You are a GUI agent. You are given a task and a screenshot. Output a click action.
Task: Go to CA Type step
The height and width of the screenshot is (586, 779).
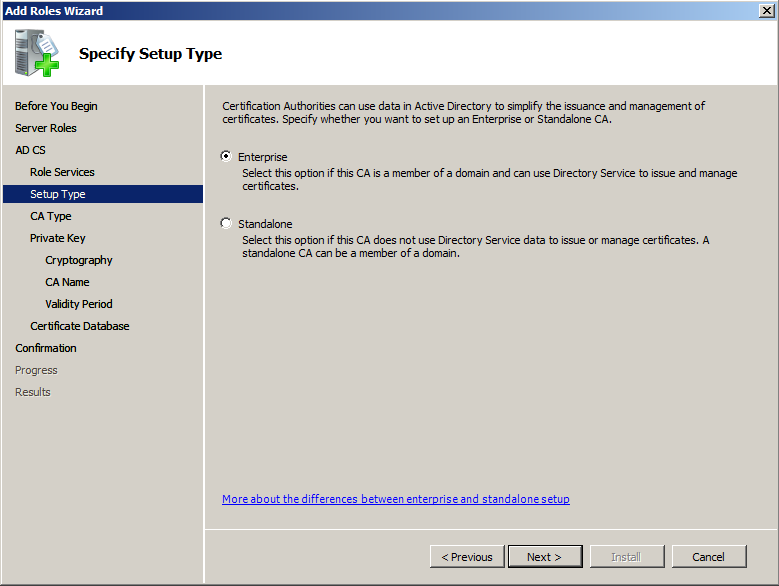[x=51, y=216]
